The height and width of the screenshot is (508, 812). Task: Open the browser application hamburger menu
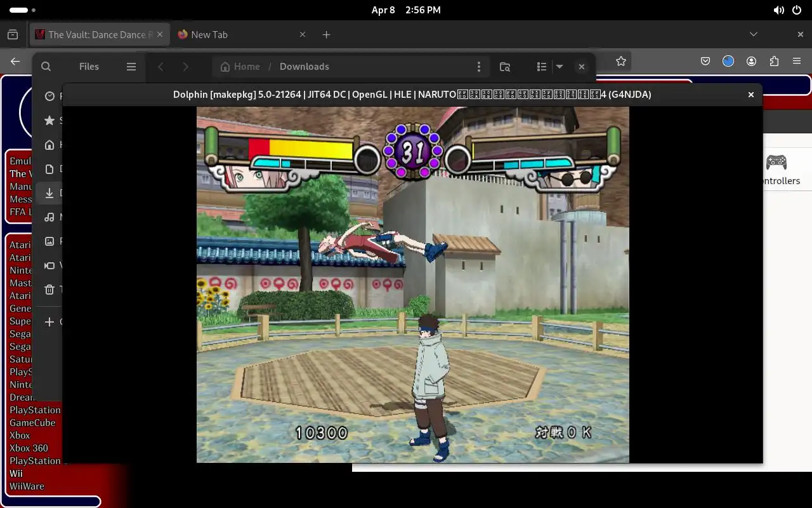(x=797, y=61)
